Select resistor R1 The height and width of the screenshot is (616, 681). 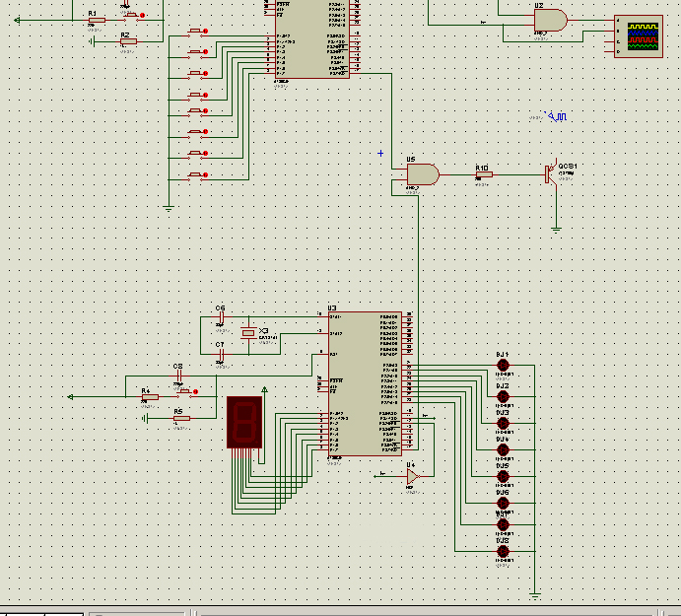pyautogui.click(x=97, y=20)
